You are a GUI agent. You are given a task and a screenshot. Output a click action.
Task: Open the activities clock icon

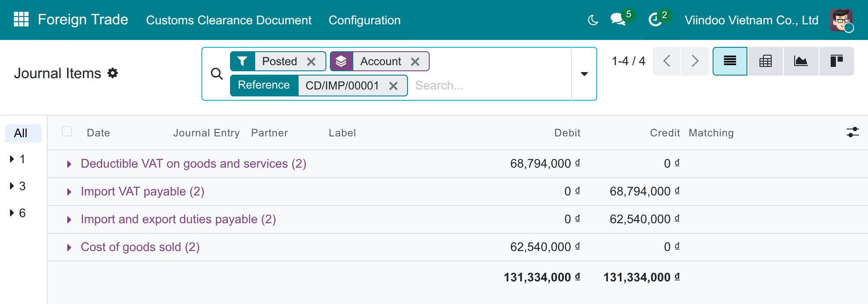655,20
